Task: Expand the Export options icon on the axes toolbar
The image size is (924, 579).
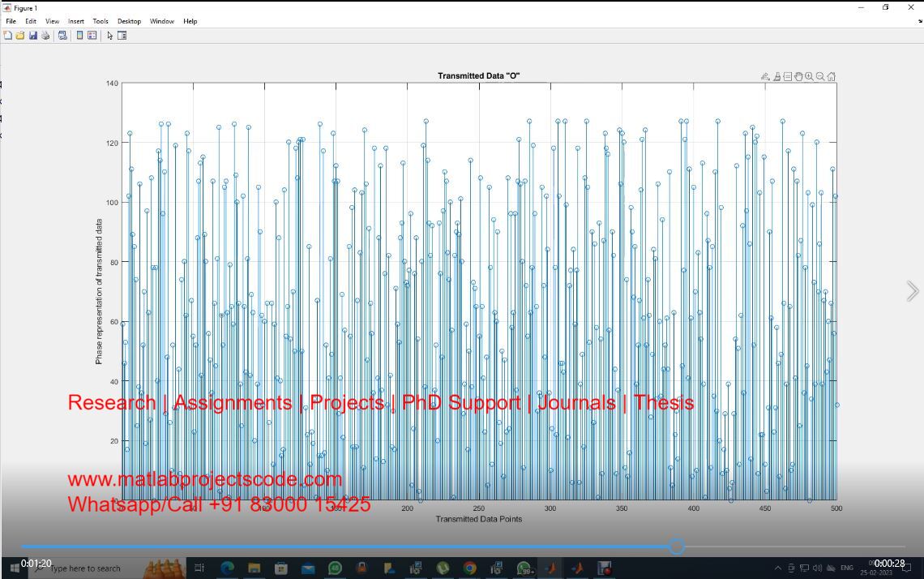Action: [x=765, y=76]
